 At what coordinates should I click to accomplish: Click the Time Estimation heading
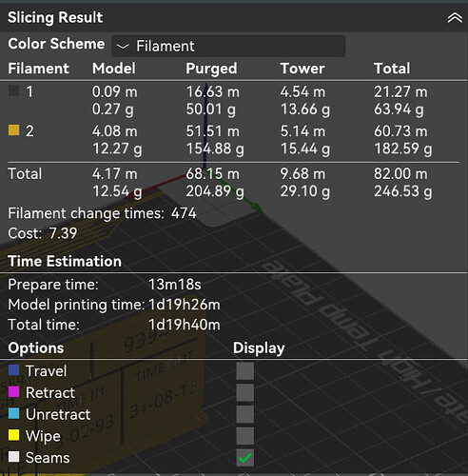click(x=65, y=262)
